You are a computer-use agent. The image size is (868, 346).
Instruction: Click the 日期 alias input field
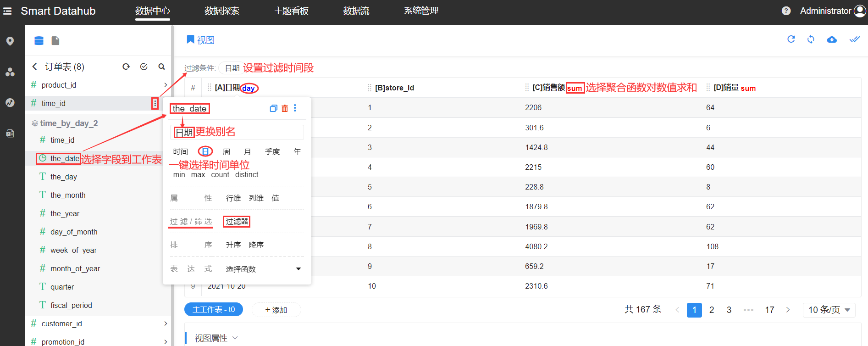tap(237, 132)
